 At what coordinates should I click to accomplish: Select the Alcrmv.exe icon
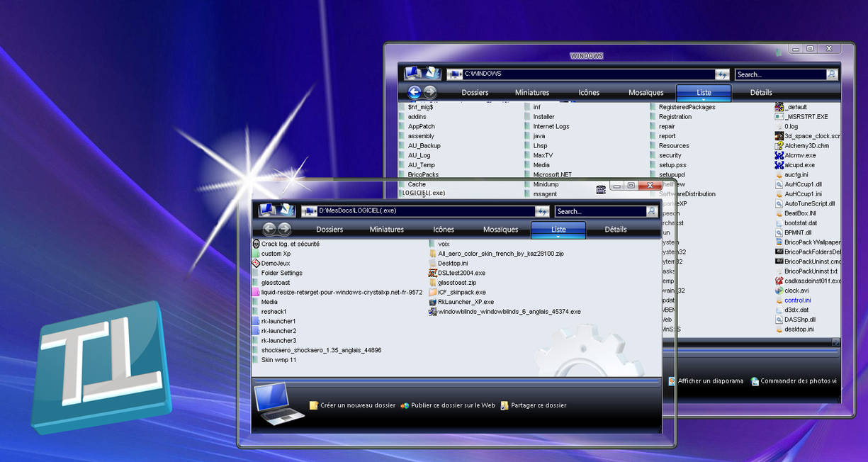point(779,155)
